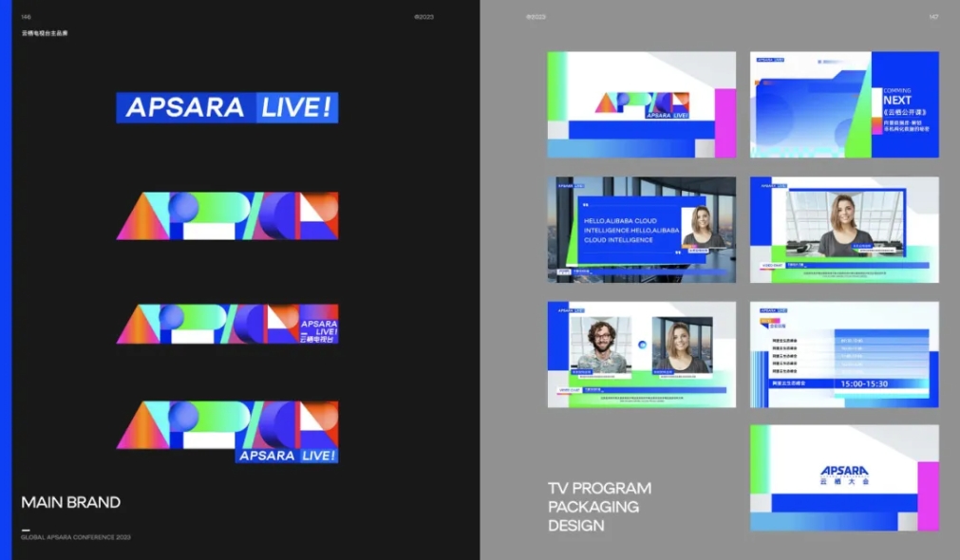960x560 pixels.
Task: Click page number 147 at top right
Action: click(932, 17)
